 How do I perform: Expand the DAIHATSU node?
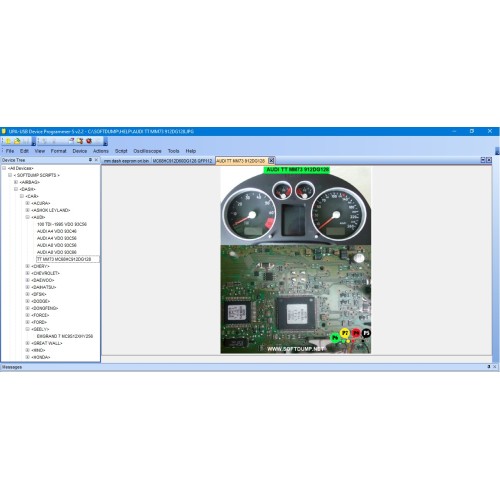28,287
